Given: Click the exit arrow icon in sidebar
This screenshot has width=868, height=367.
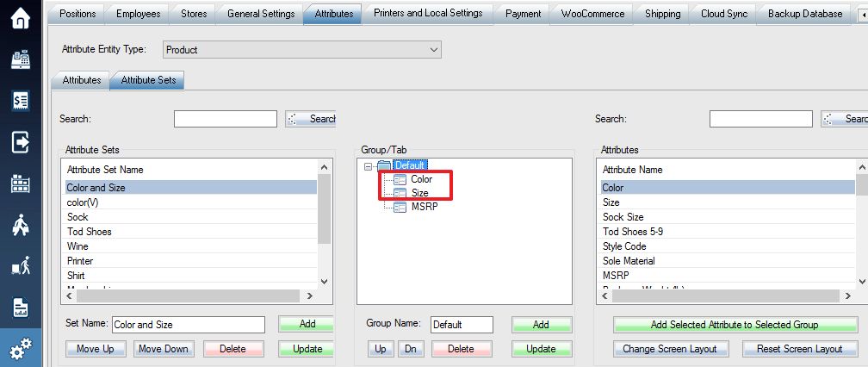Looking at the screenshot, I should tap(21, 142).
